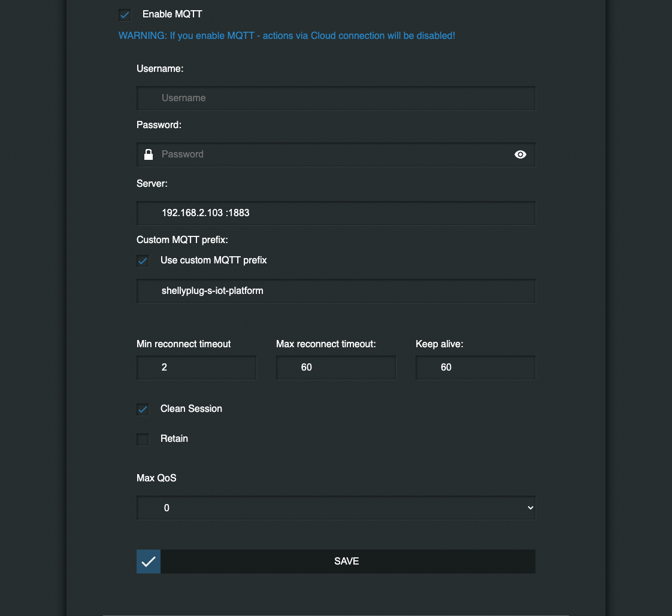Toggle the Enable MQTT checkbox

tap(125, 15)
